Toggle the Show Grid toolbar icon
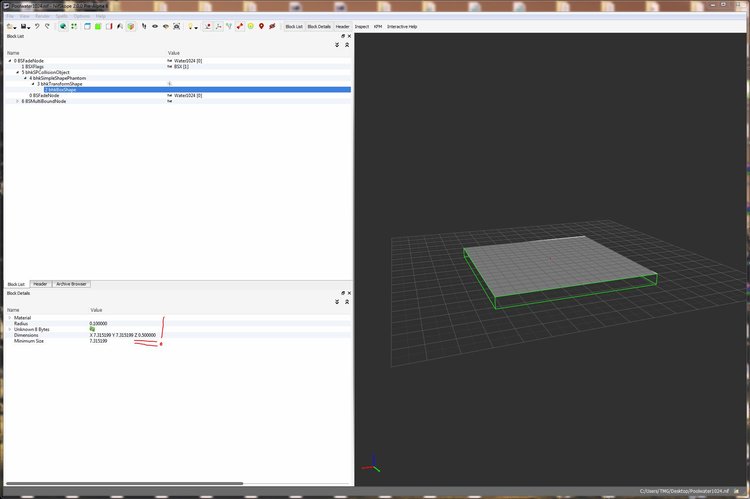750x499 pixels. (219, 26)
